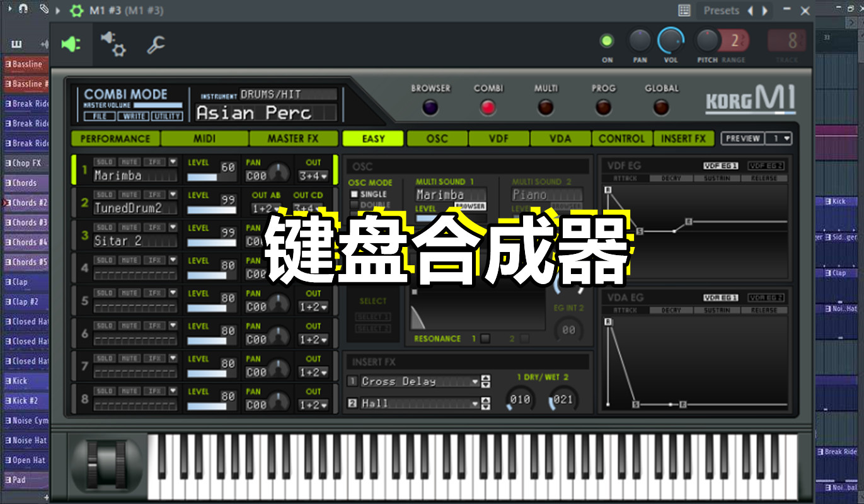Click the insert FX dry/wet knob showing 010
Viewport: 864px width, 504px height.
pos(521,399)
